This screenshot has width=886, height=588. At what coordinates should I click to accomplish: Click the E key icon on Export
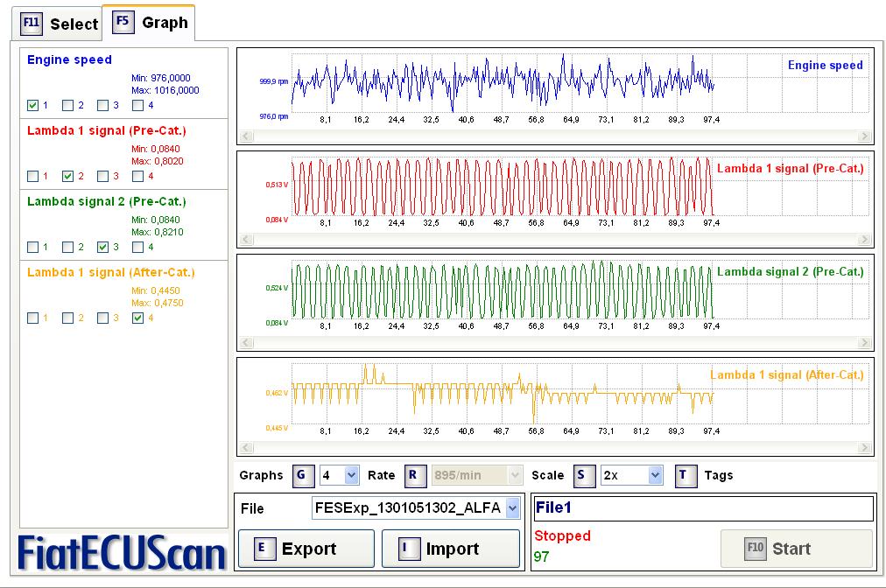264,549
